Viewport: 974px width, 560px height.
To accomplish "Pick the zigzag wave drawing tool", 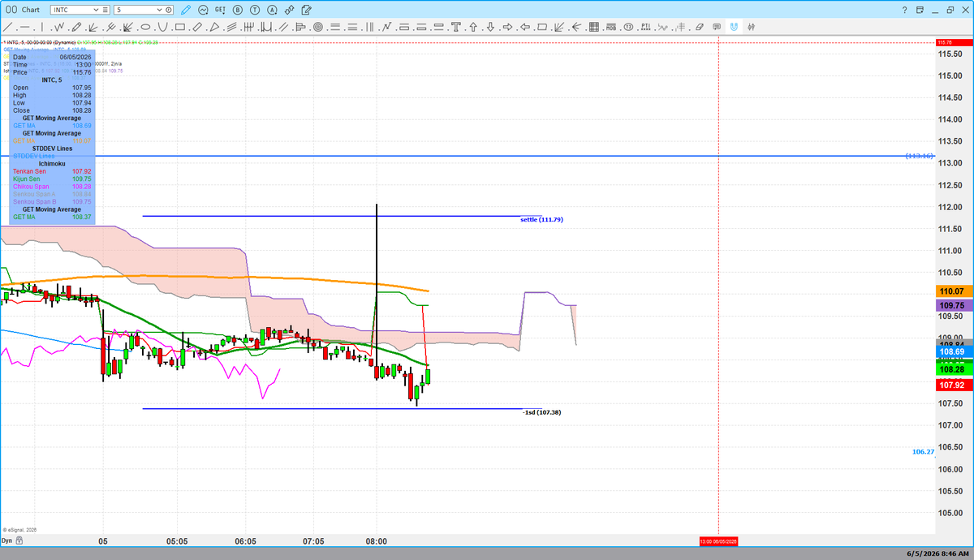I will (x=59, y=27).
